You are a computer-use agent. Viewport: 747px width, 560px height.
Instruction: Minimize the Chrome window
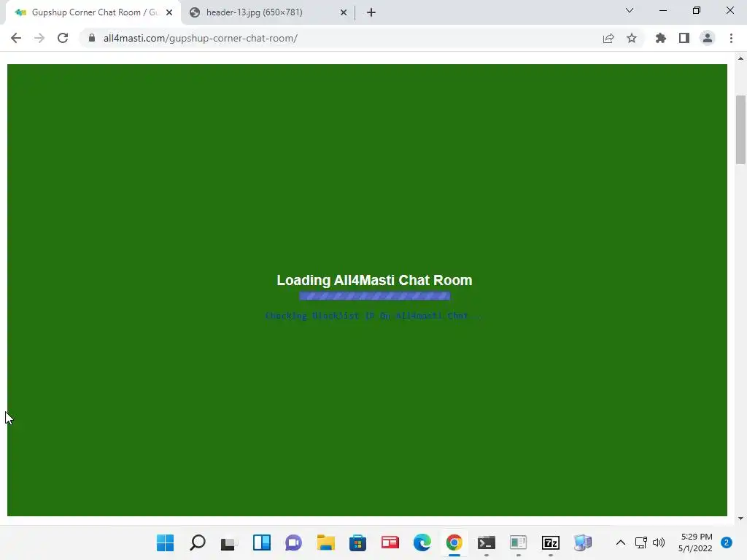662,10
